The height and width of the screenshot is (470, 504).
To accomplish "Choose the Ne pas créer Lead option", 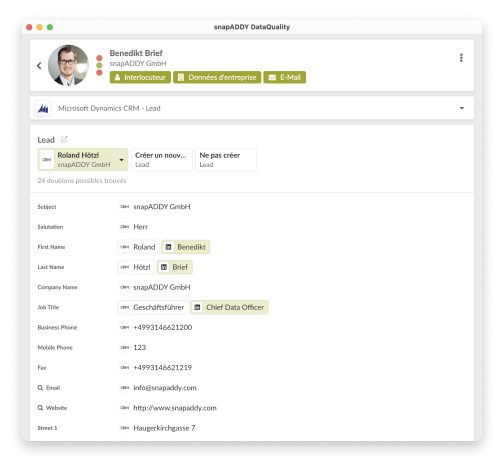I will (226, 160).
